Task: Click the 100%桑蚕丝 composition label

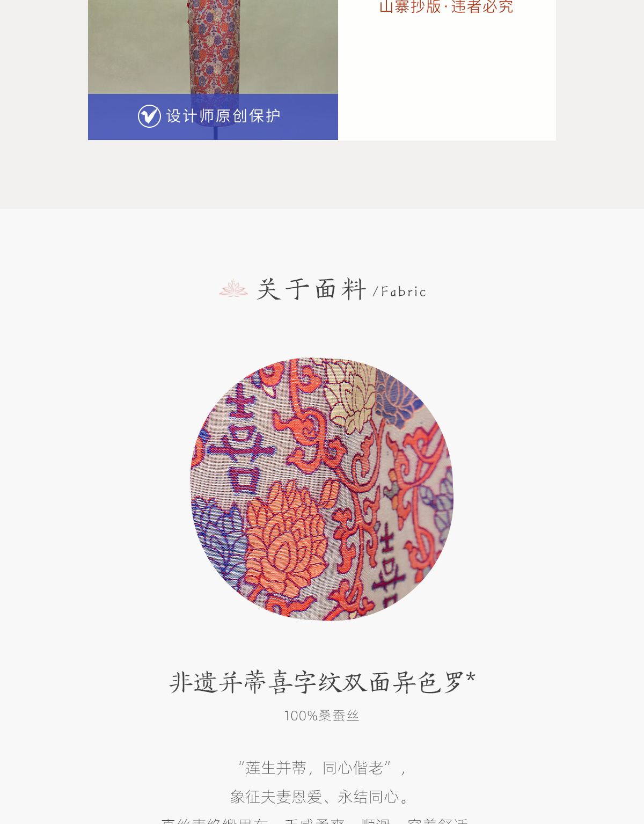Action: pyautogui.click(x=321, y=716)
